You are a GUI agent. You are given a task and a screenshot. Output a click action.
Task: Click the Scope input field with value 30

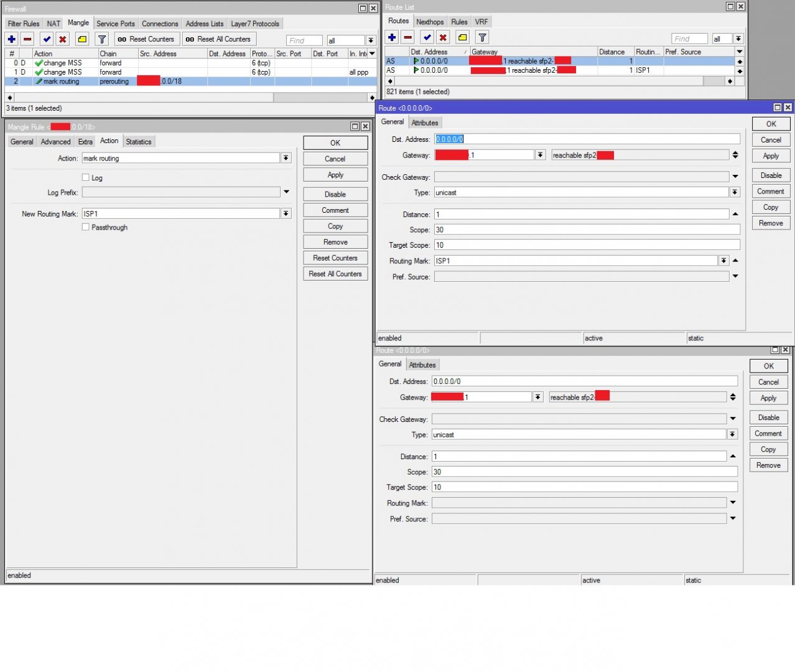click(x=587, y=230)
